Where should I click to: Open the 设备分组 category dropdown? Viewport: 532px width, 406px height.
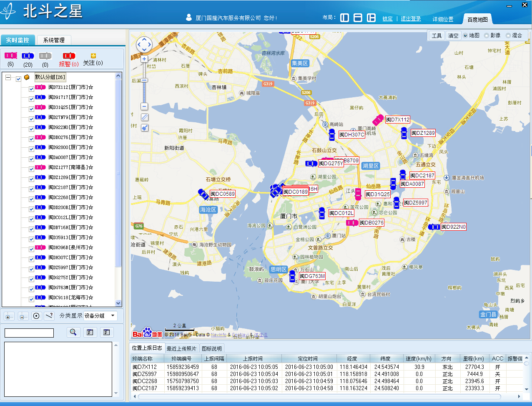click(x=100, y=316)
